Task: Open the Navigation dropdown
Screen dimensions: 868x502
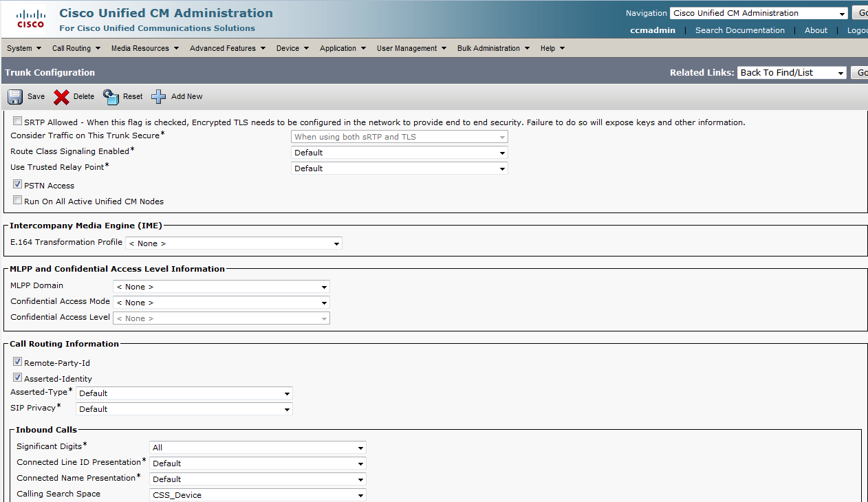Action: (759, 13)
